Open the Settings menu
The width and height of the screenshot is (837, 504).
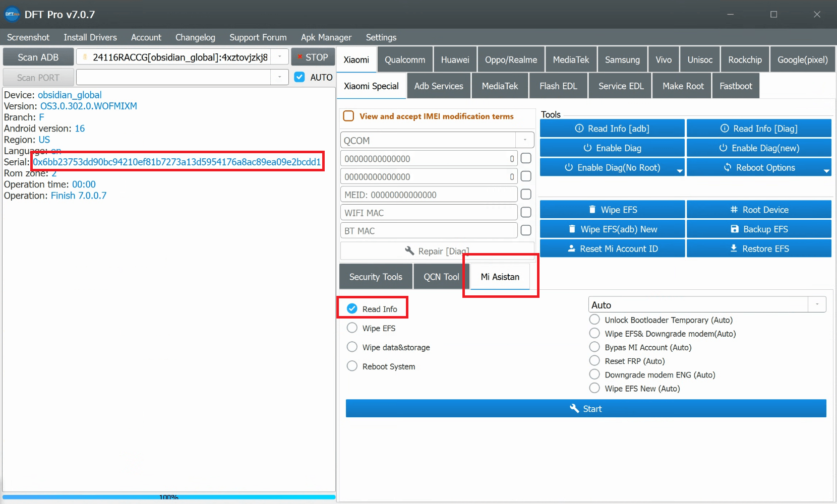[381, 37]
